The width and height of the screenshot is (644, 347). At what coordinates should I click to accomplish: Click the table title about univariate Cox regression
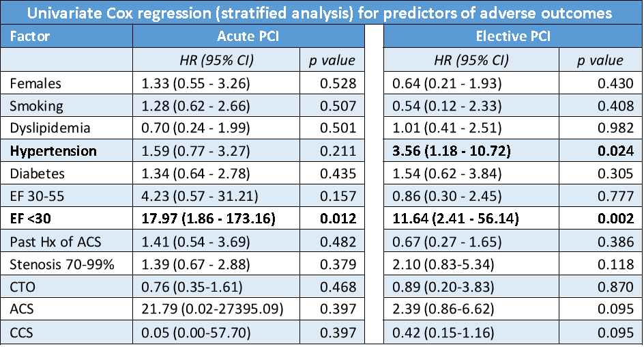(322, 12)
